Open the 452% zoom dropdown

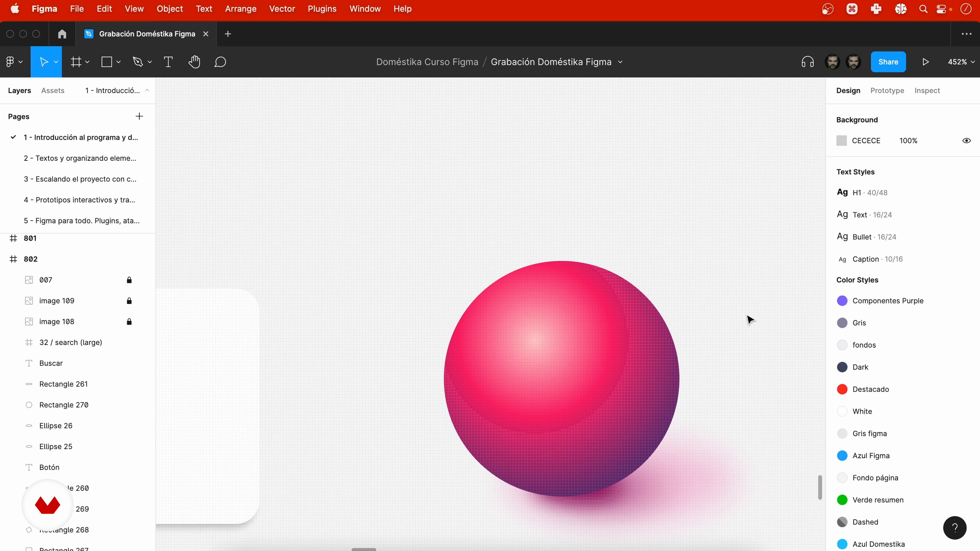(961, 61)
